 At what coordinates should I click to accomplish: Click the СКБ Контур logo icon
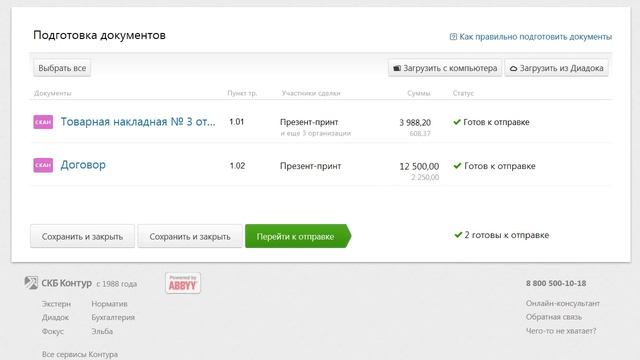(31, 282)
